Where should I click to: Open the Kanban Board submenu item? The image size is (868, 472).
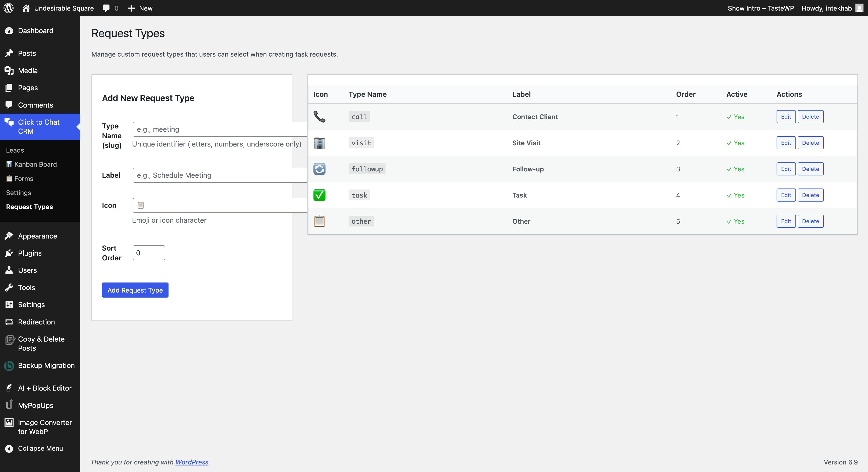(35, 164)
